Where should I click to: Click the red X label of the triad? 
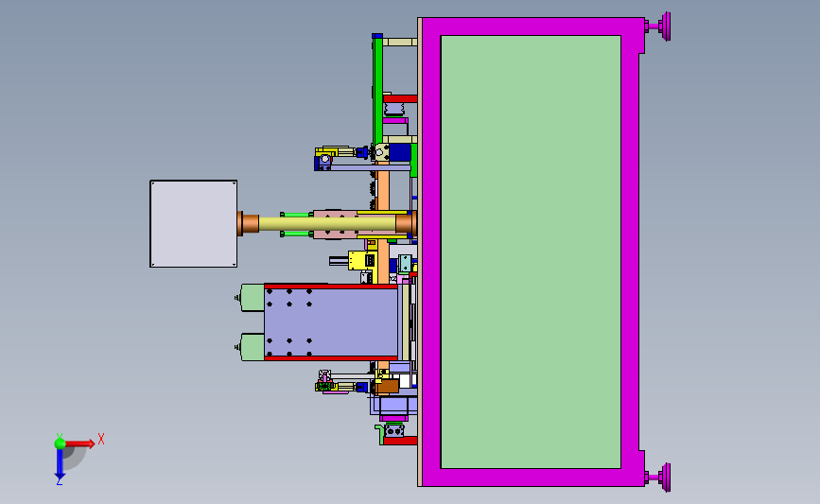click(101, 439)
